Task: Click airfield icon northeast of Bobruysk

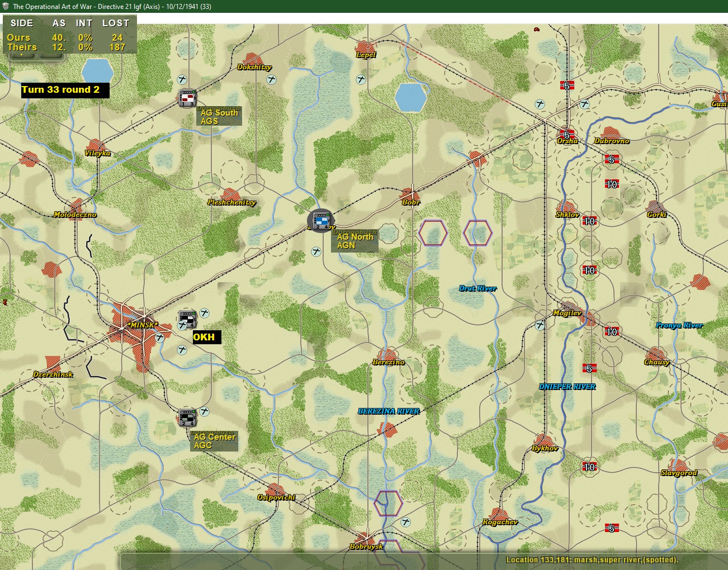Action: coord(405,522)
